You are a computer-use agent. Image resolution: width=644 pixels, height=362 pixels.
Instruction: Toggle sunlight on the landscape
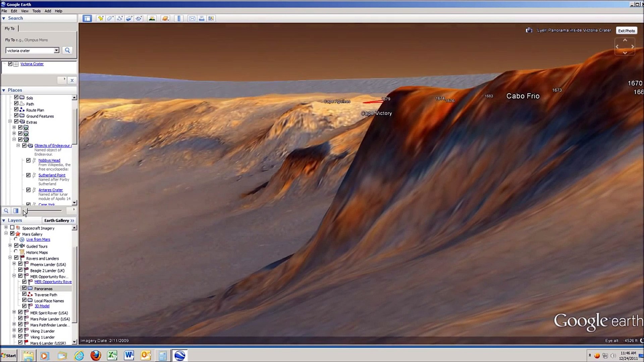(152, 18)
